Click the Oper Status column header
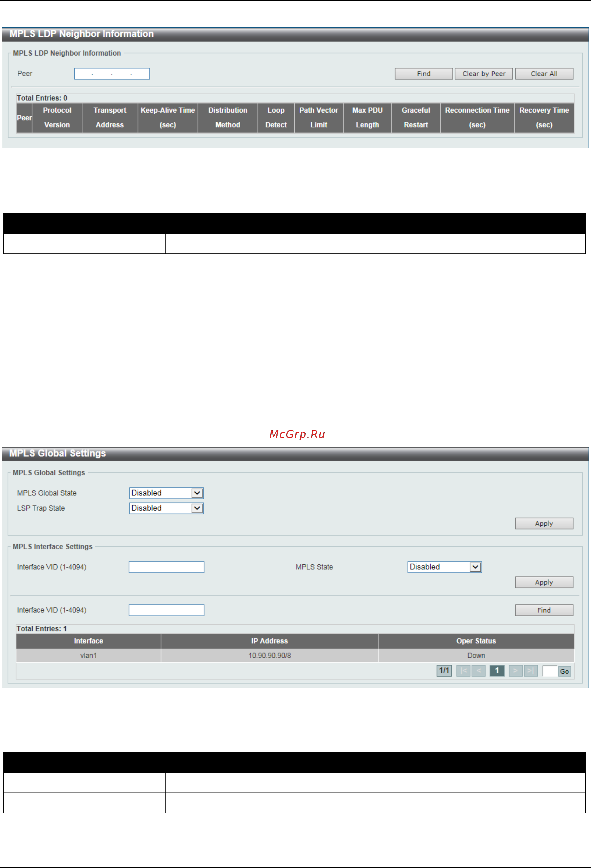591x868 pixels. tap(476, 641)
